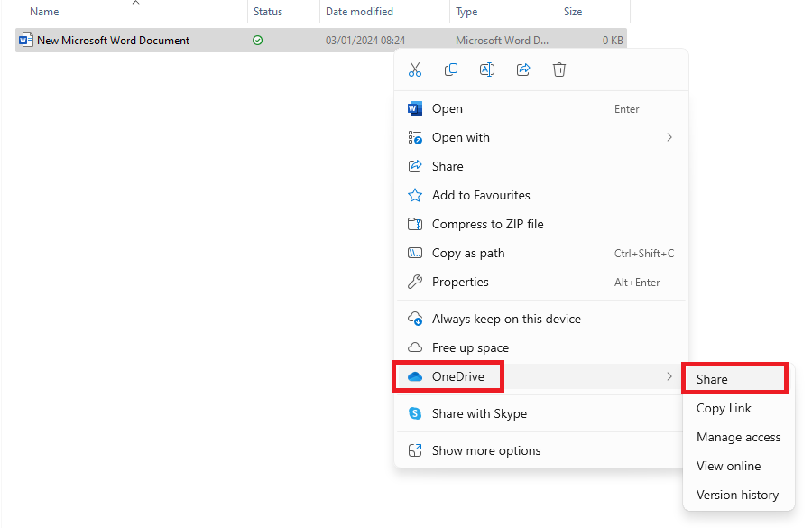This screenshot has height=528, width=812.
Task: Choose Copy Link in OneDrive submenu
Action: click(x=738, y=408)
